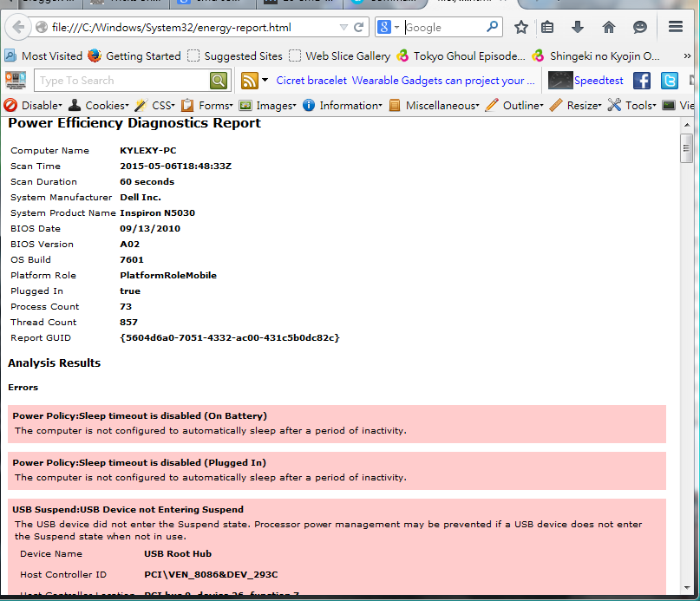Click the Analysis Results heading
700x601 pixels.
(x=54, y=363)
